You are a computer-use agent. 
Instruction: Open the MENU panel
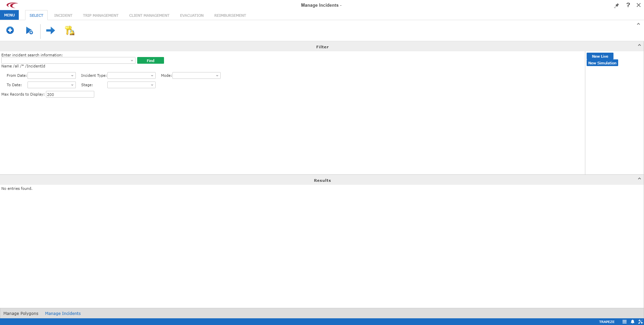click(9, 15)
